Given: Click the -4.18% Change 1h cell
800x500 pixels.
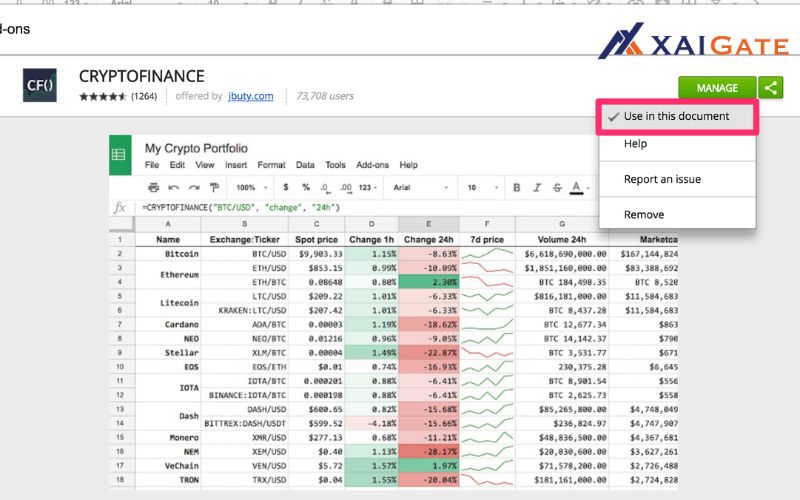Looking at the screenshot, I should coord(371,423).
